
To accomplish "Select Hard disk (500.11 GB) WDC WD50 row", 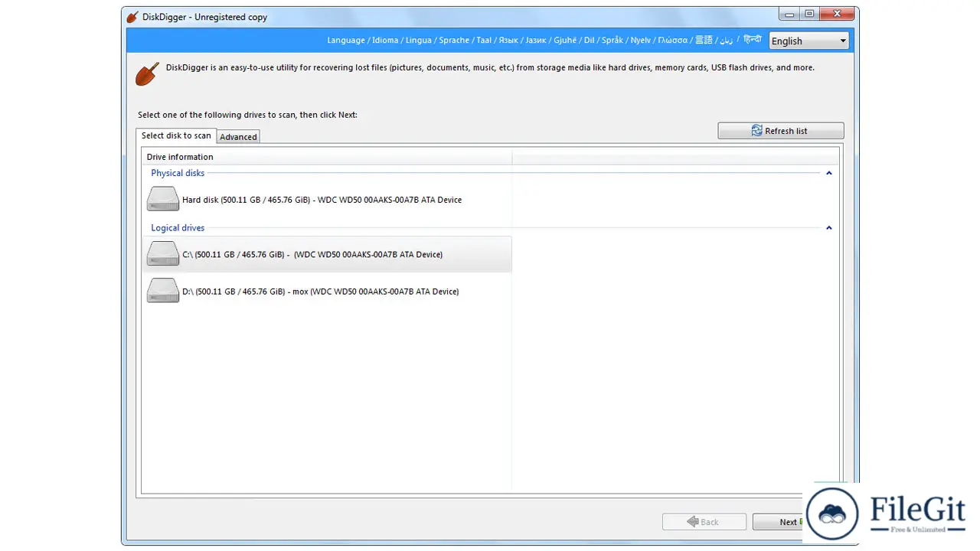I will (x=327, y=200).
